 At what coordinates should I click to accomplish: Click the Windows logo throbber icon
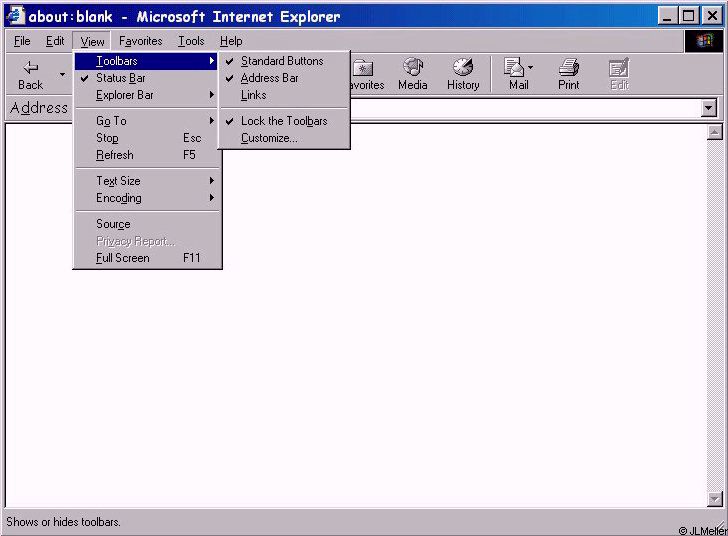[x=704, y=41]
